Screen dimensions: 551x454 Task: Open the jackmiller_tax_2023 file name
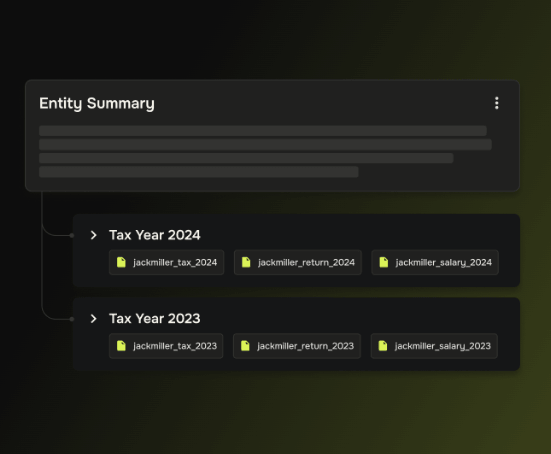pyautogui.click(x=175, y=346)
